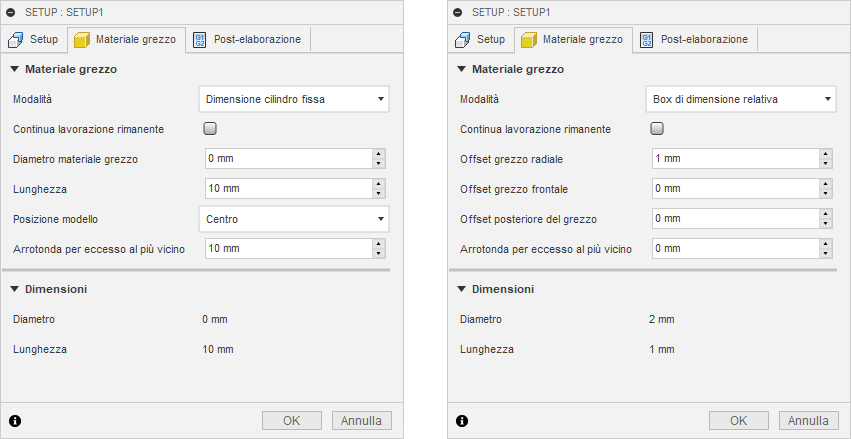
Task: Open Post-elaborazione tab in the cylinder-mode dialog
Action: point(248,40)
